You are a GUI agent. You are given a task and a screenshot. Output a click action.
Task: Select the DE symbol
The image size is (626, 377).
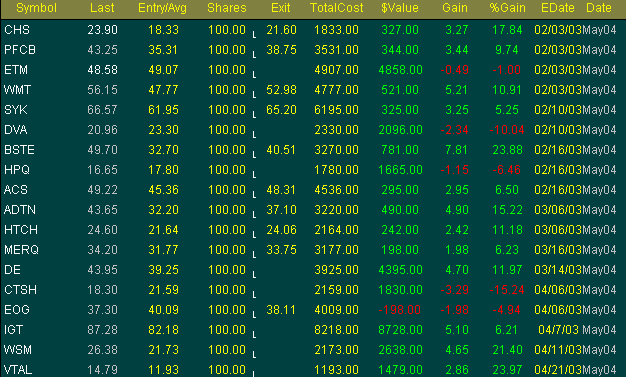point(12,270)
